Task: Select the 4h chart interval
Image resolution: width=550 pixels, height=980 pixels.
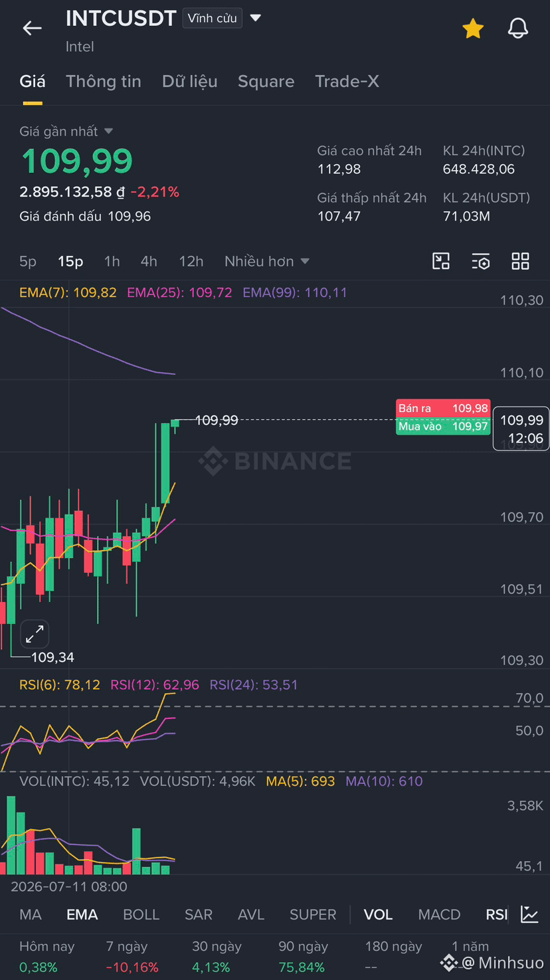Action: (x=149, y=261)
